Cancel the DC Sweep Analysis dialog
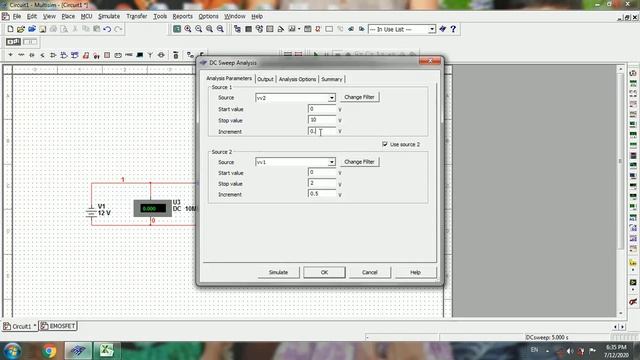Viewport: 640px width, 360px height. (369, 272)
